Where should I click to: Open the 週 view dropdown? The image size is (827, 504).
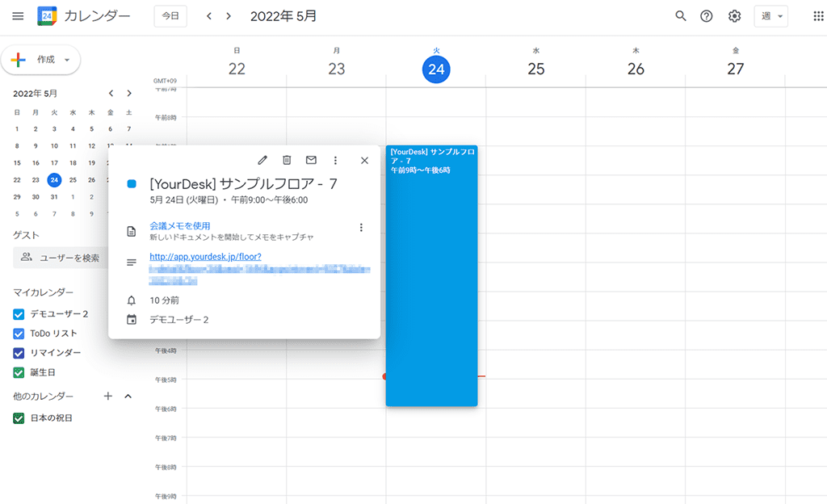[771, 16]
